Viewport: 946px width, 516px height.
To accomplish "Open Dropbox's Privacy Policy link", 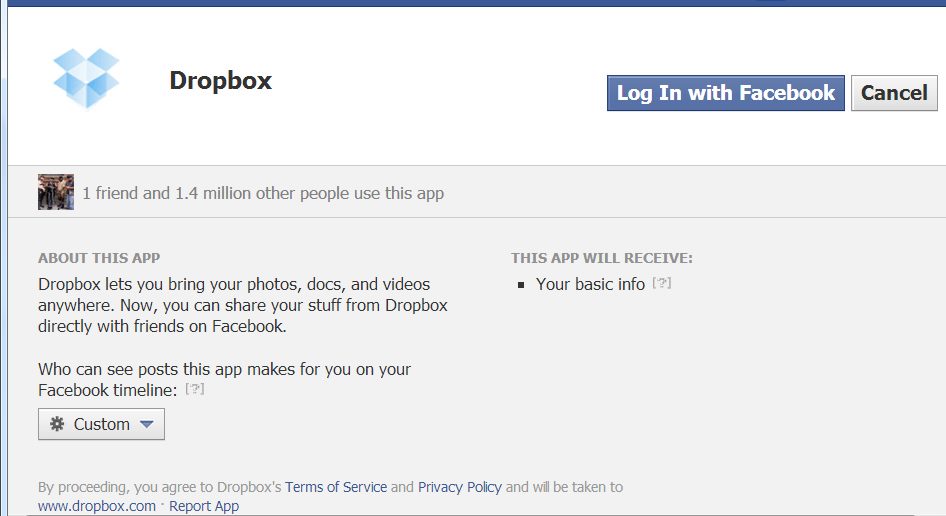I will [460, 487].
